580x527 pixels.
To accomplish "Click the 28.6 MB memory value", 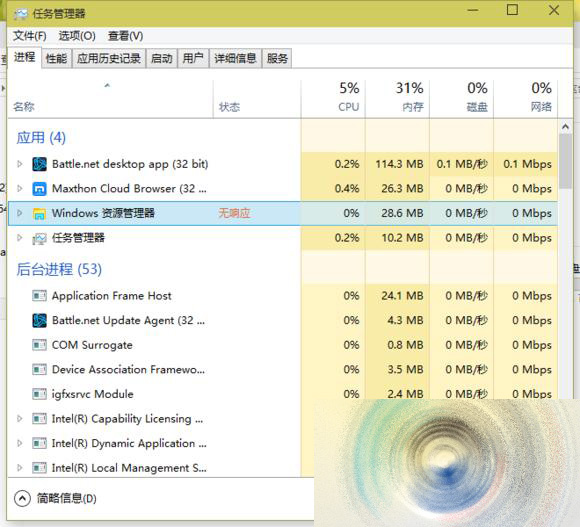I will (402, 213).
